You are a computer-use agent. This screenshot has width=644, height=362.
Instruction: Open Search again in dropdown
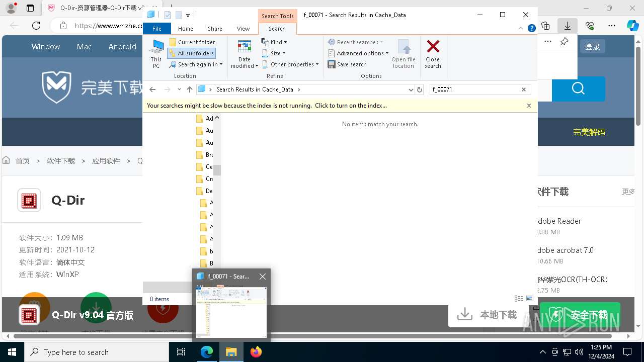pos(196,64)
